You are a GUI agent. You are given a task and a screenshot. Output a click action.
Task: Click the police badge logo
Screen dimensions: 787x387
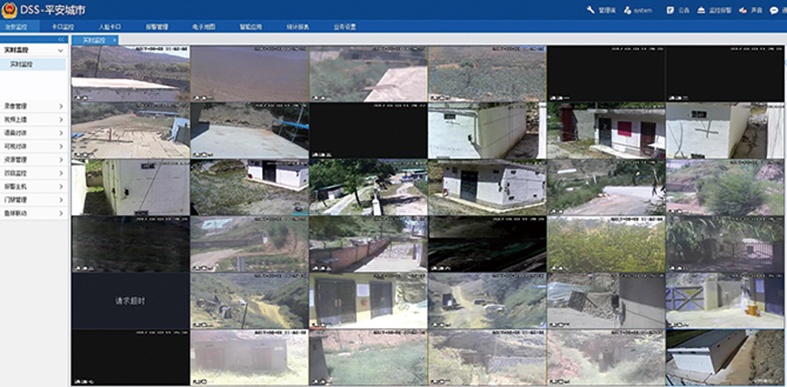pos(10,10)
